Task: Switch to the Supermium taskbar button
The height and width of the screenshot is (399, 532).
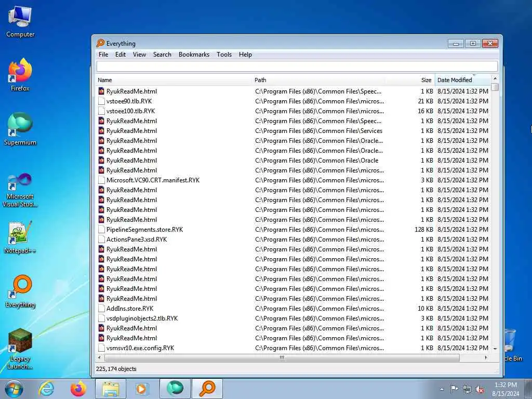Action: tap(175, 389)
